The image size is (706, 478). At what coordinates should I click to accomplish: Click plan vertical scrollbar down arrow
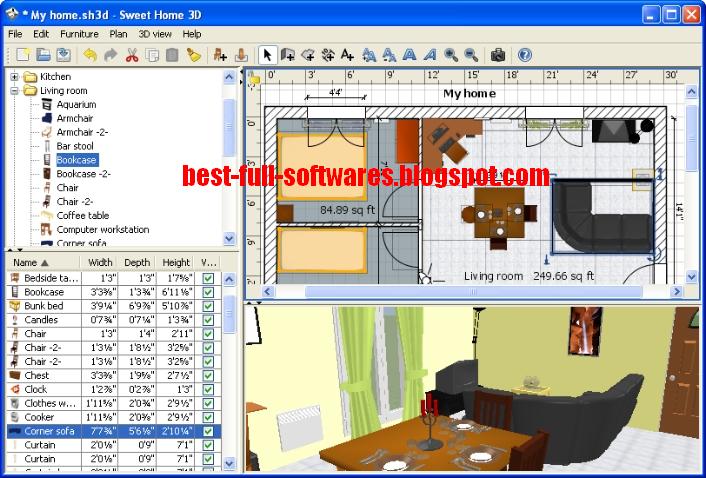692,276
